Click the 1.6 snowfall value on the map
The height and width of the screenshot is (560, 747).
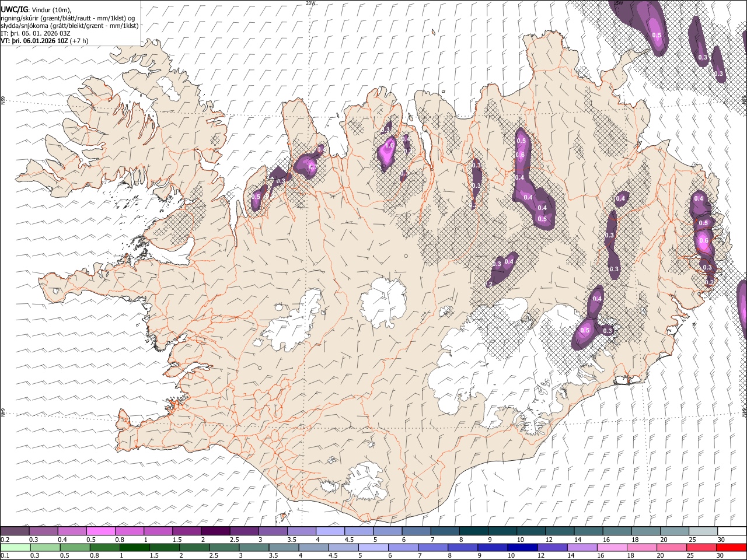389,145
